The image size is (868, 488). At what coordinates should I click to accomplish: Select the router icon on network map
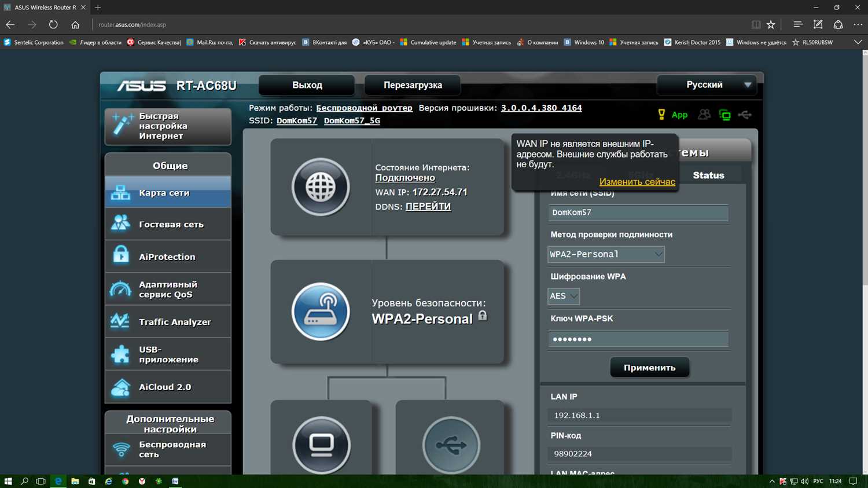click(x=321, y=311)
